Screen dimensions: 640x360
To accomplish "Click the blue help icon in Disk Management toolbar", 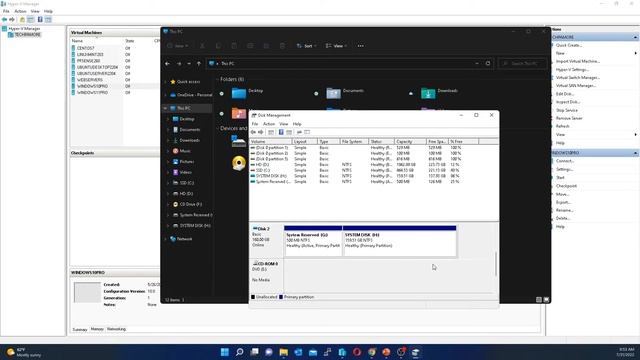I will [281, 132].
